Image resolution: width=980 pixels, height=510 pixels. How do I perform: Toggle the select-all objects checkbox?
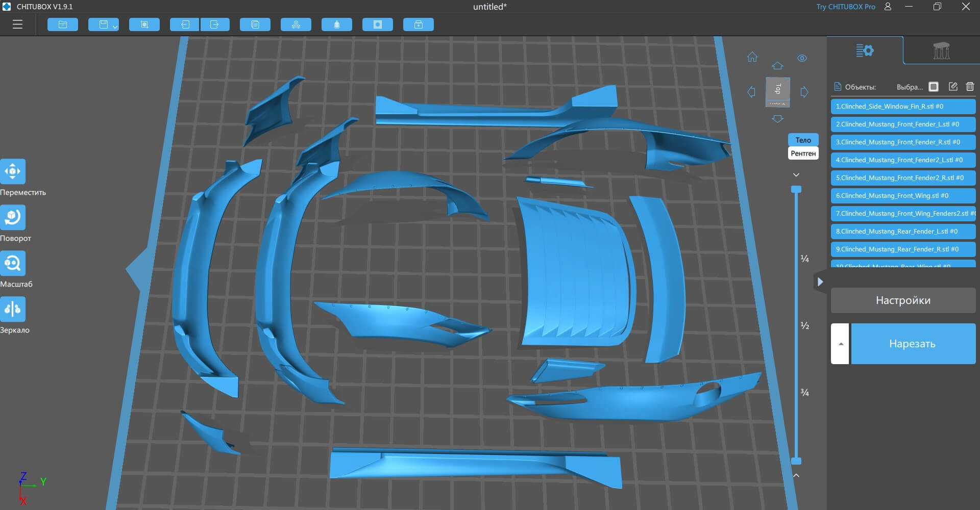934,87
